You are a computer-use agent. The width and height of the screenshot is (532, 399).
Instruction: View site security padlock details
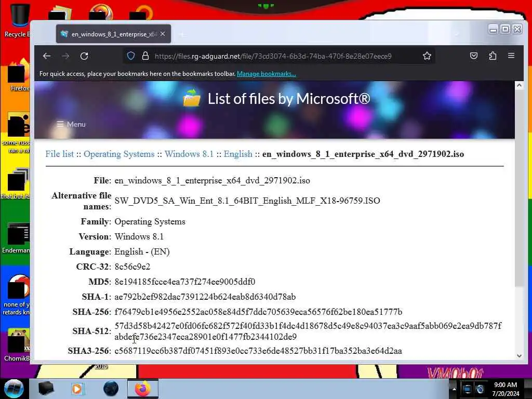pyautogui.click(x=145, y=56)
